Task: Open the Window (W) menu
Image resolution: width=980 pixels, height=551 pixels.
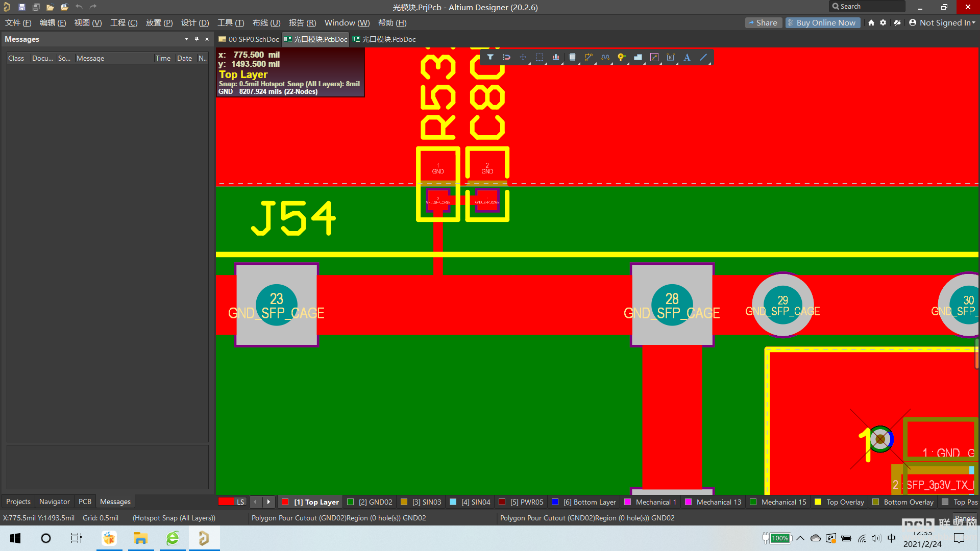Action: coord(347,23)
